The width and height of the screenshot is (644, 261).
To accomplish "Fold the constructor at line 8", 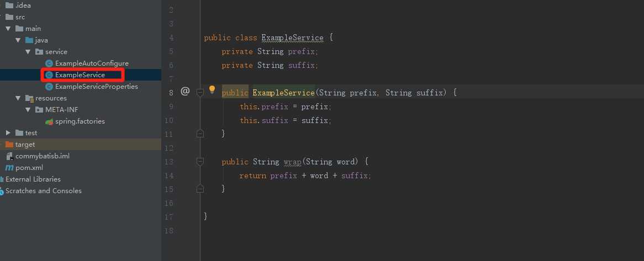I will [200, 93].
